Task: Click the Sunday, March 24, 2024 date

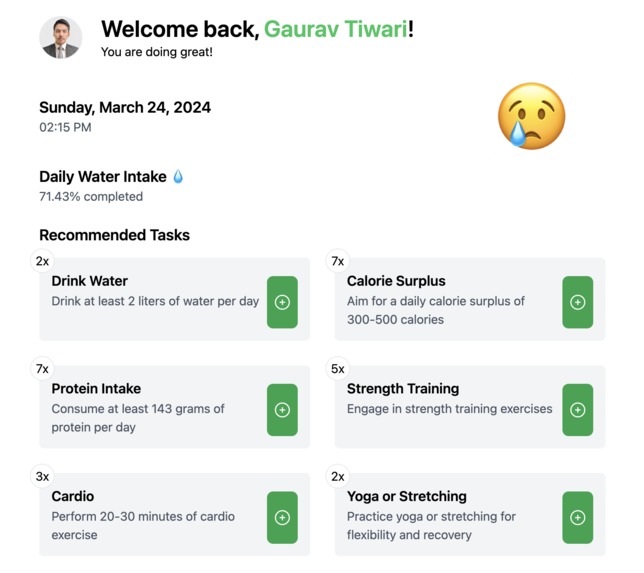Action: point(125,108)
